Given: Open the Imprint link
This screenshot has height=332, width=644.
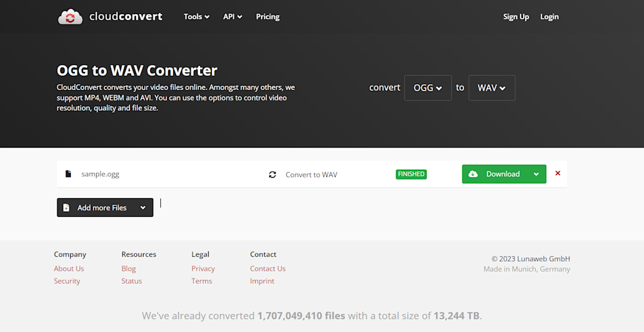Looking at the screenshot, I should (x=262, y=281).
